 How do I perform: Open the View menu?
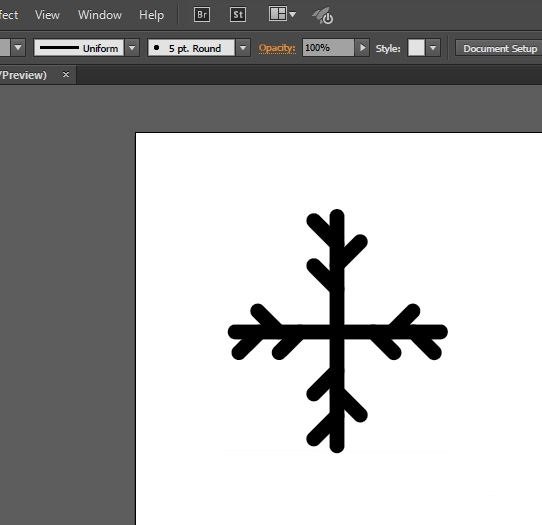47,15
